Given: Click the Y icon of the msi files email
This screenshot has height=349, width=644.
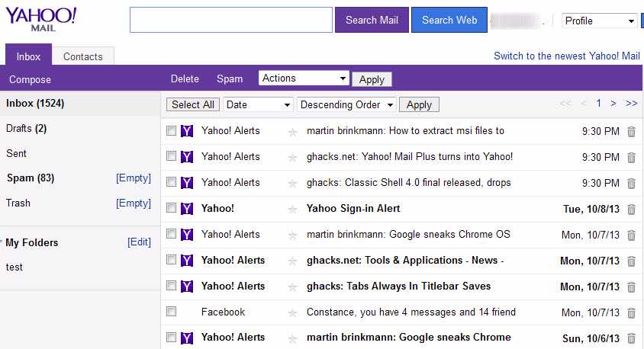Looking at the screenshot, I should (187, 131).
